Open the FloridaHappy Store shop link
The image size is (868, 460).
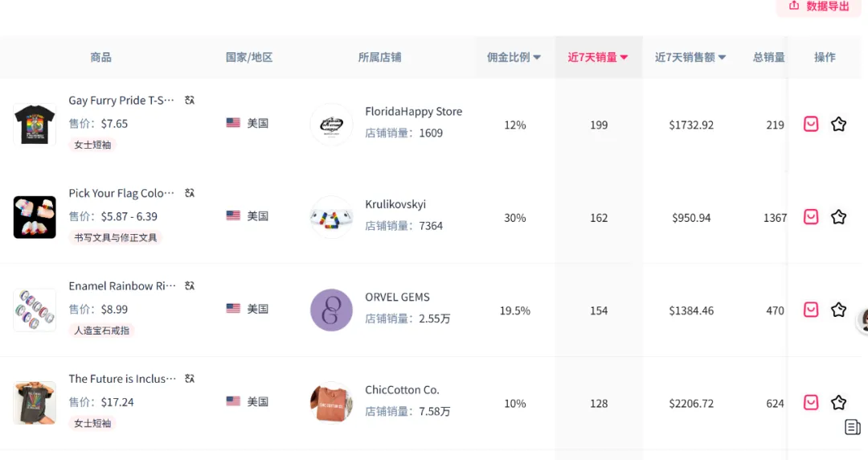point(414,112)
